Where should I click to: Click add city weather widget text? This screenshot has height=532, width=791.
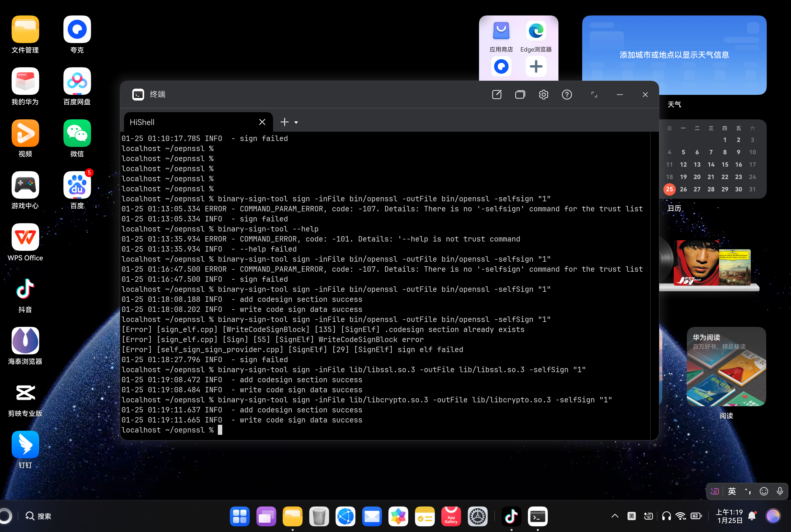click(x=674, y=55)
